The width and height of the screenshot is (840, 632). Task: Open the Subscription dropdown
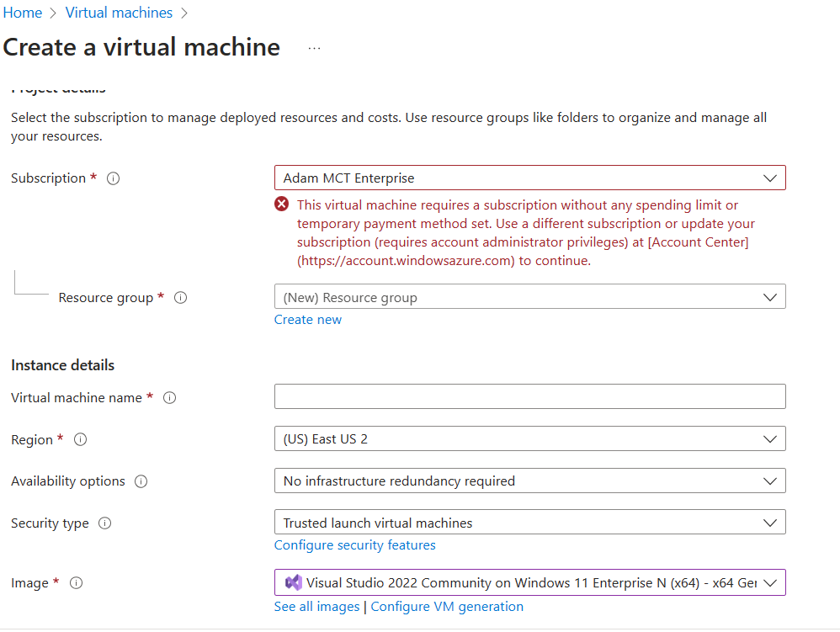coord(529,178)
